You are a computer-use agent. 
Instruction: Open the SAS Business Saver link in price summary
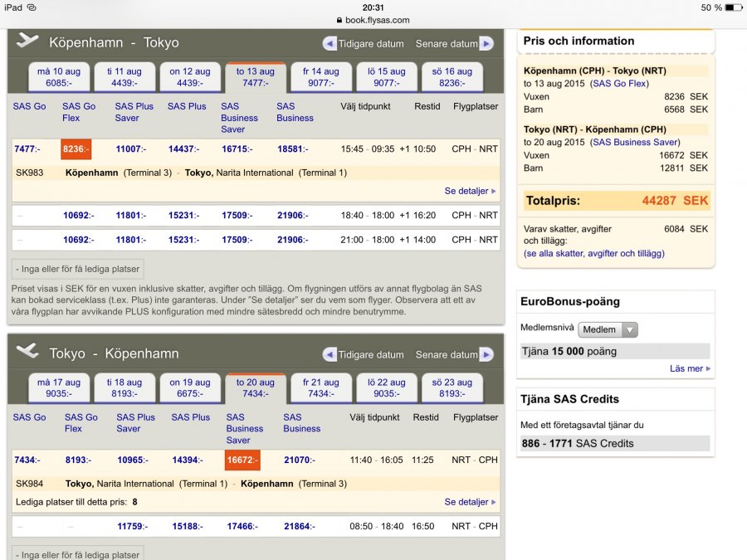[x=635, y=142]
